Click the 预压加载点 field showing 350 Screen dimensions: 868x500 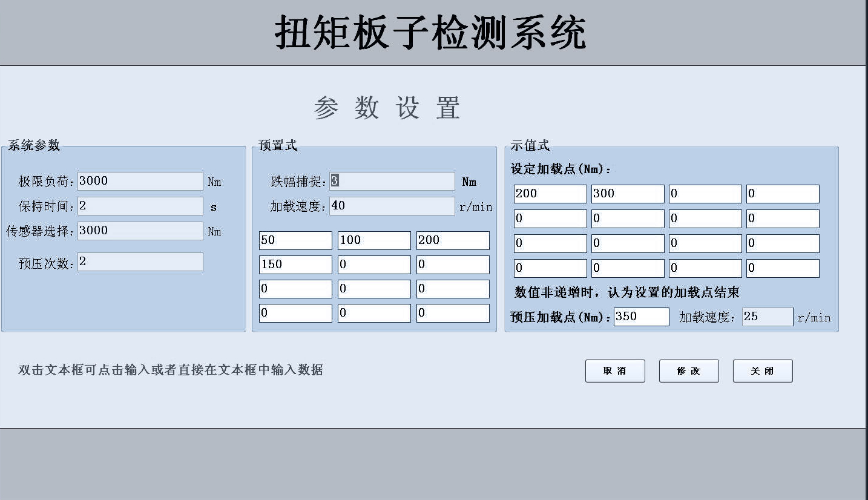[x=641, y=317]
